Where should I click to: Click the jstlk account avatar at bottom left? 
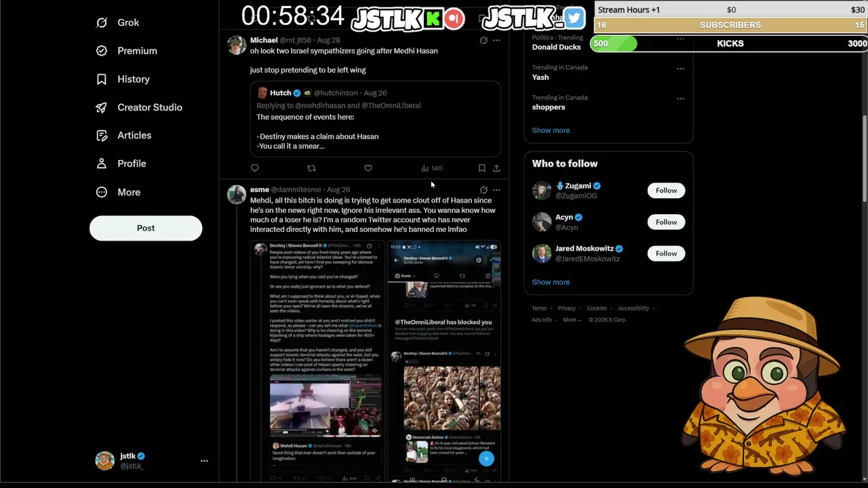[105, 461]
